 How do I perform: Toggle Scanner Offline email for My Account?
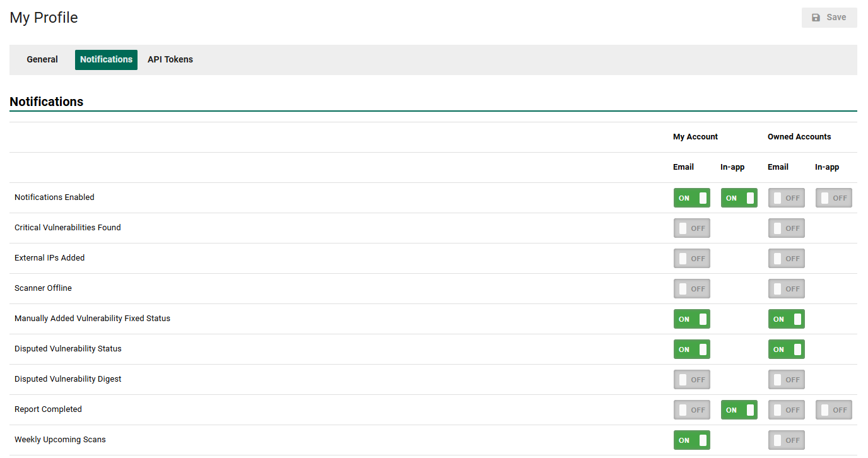(691, 289)
